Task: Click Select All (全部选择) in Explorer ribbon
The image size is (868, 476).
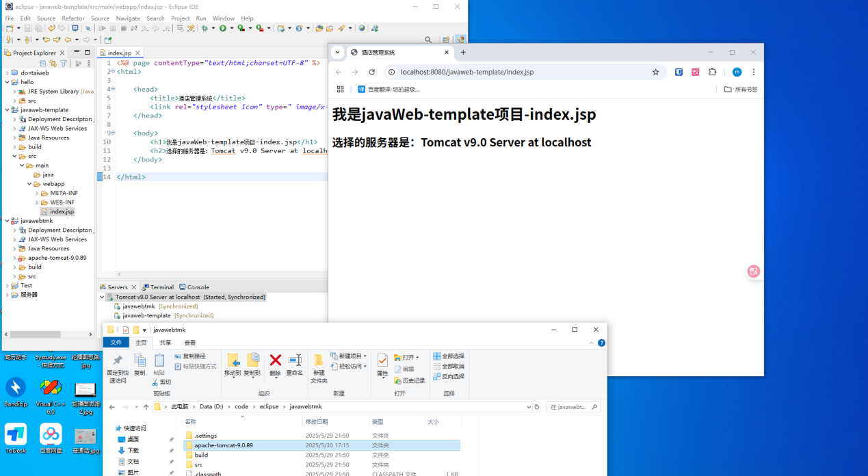Action: tap(449, 356)
